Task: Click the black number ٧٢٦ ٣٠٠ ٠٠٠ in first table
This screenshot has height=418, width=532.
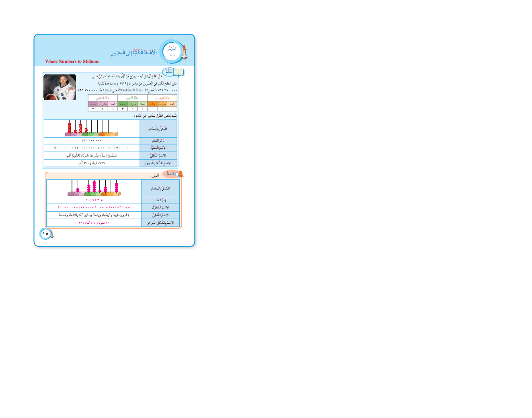Action: point(91,141)
